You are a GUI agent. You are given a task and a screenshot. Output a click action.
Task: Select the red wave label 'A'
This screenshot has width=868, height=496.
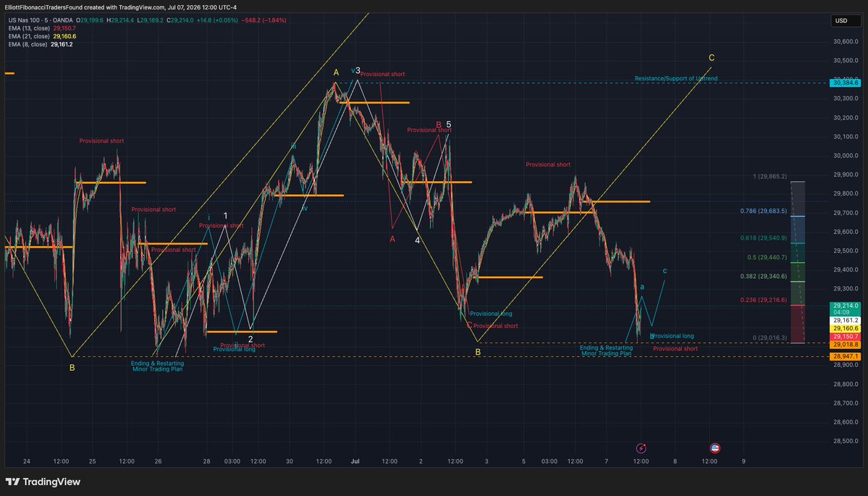(x=392, y=239)
